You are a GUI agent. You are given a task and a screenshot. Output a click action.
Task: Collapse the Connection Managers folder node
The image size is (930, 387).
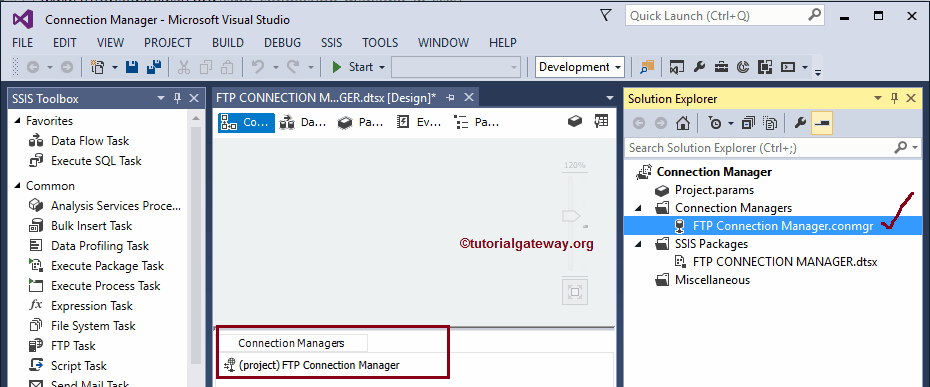(639, 208)
